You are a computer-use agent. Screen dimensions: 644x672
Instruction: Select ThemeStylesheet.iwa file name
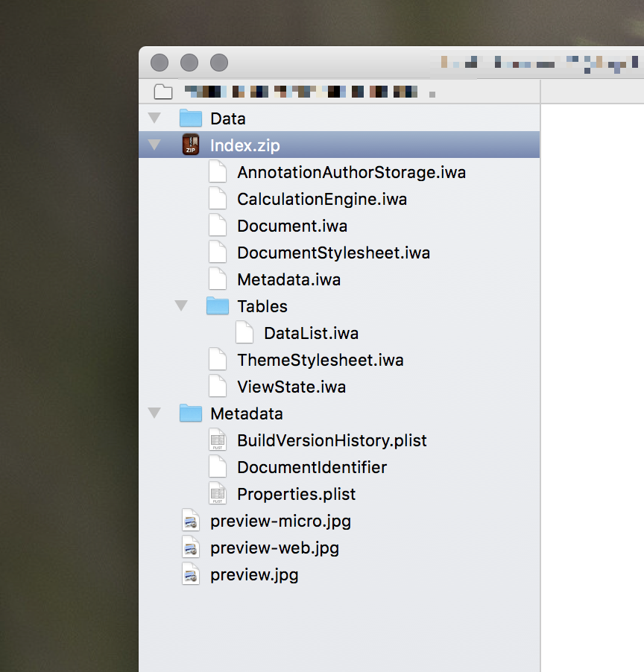tap(321, 360)
